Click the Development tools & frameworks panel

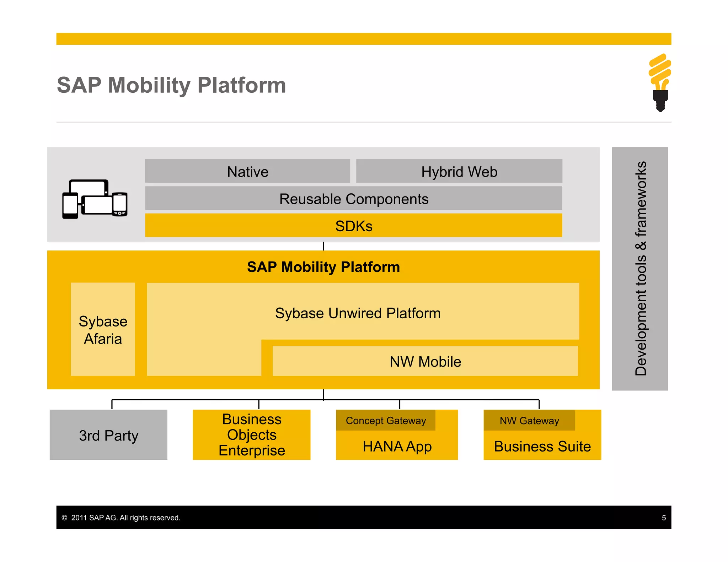(x=640, y=269)
